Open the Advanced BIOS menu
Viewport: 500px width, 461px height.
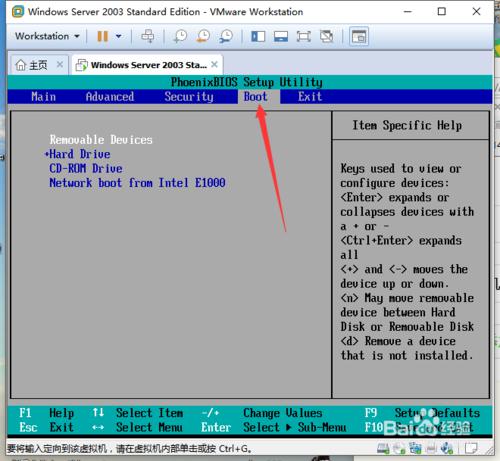click(110, 97)
